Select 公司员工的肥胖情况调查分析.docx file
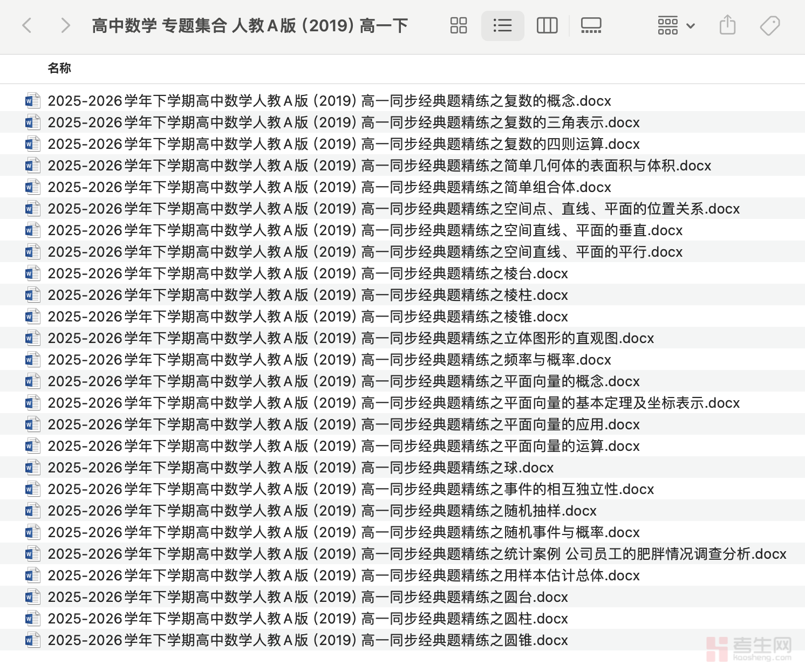805x672 pixels. (x=417, y=554)
